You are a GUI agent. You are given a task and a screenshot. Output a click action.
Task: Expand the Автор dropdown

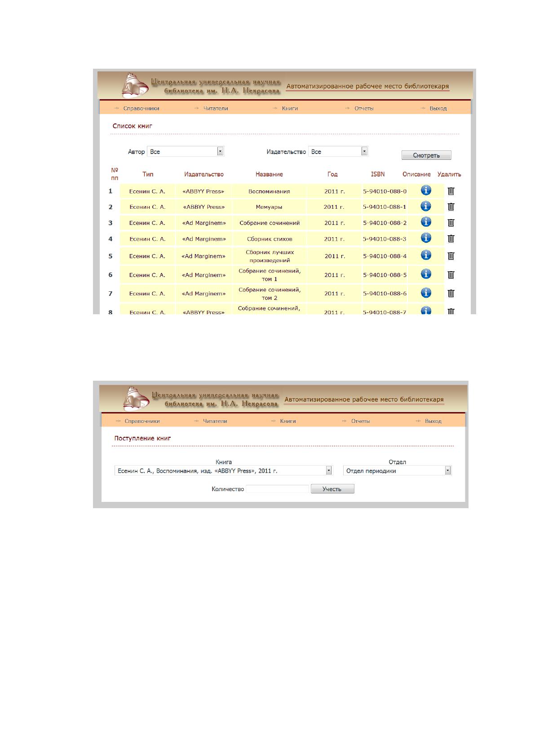220,152
